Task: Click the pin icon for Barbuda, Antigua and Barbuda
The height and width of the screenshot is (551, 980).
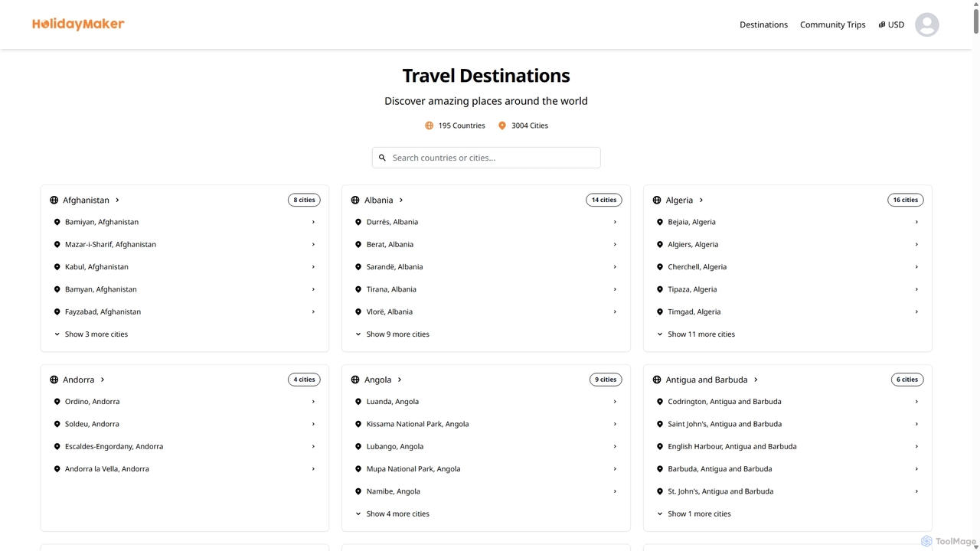Action: coord(660,469)
